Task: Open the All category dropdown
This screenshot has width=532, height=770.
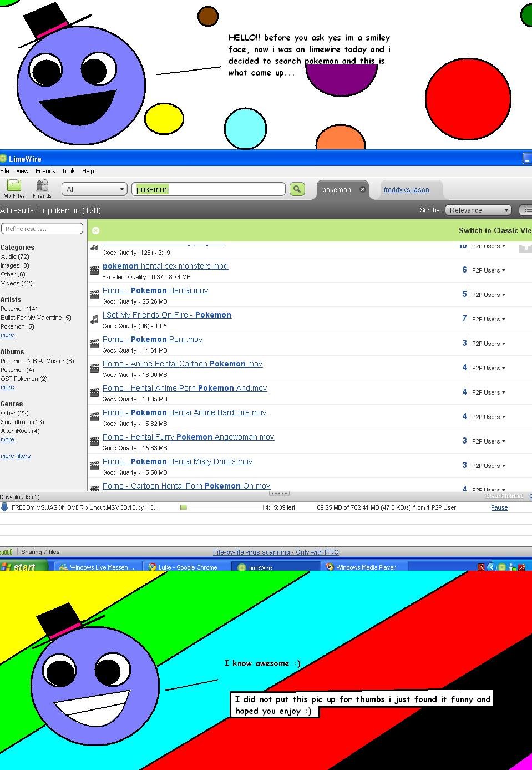Action: 94,189
